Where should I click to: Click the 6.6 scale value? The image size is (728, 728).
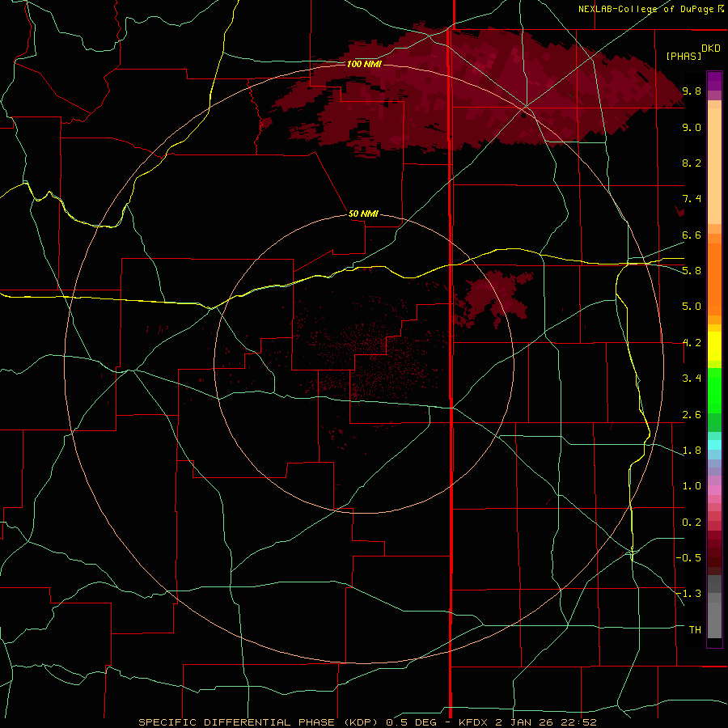coord(692,235)
